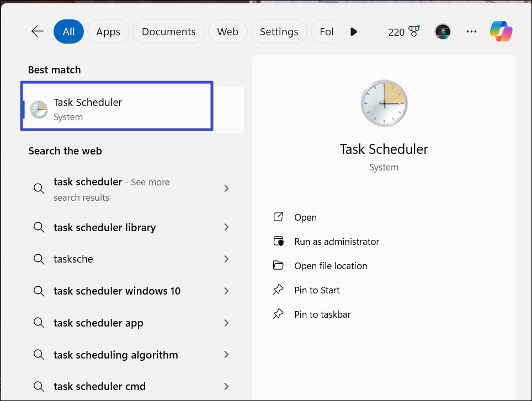Pin Task Scheduler to taskbar

pos(322,314)
